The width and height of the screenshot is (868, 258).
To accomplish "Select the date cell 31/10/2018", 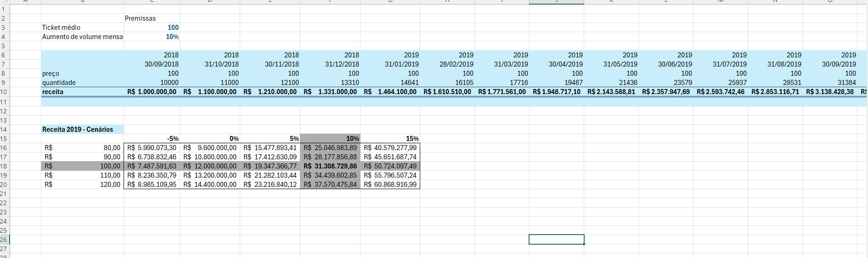I will pyautogui.click(x=210, y=64).
